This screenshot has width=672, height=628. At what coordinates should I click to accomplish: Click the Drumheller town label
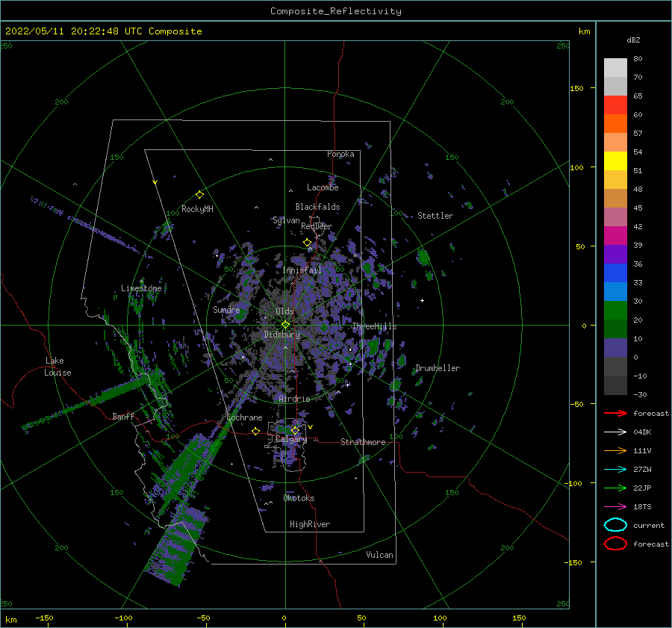(438, 368)
